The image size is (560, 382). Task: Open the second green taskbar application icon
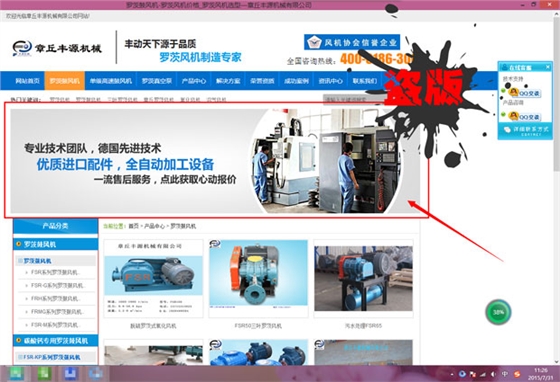[x=44, y=373]
